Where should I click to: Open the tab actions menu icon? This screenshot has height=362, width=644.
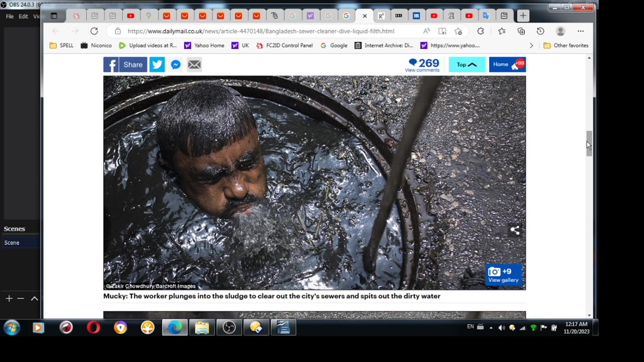(54, 16)
